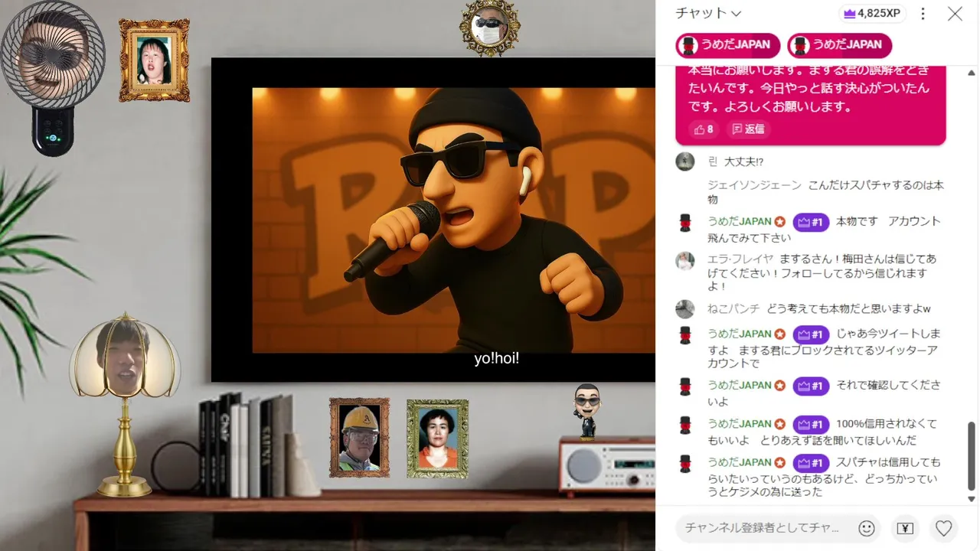
Task: Open the chat three-dot options menu
Action: 923,13
